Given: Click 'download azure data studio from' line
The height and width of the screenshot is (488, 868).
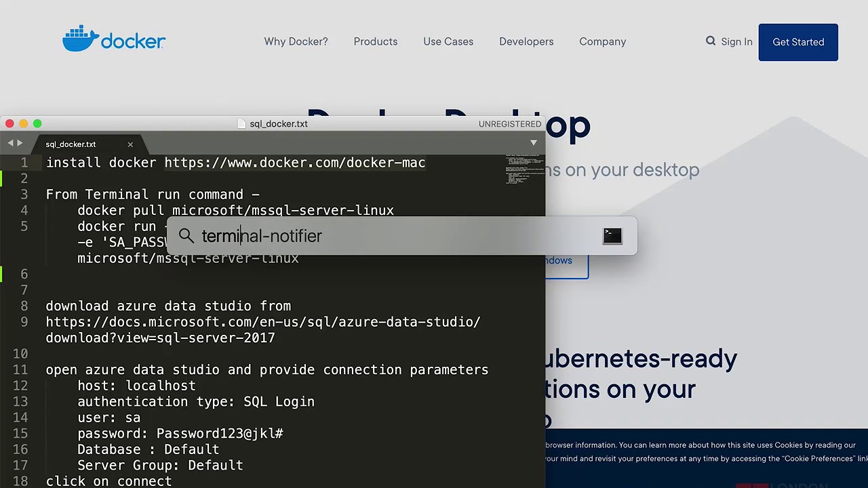Looking at the screenshot, I should coord(168,306).
